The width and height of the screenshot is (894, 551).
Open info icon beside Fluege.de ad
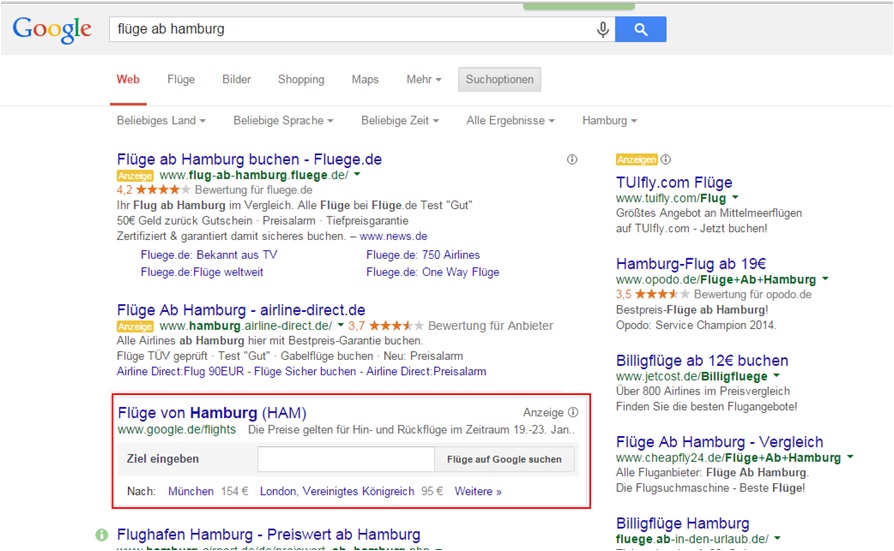[572, 160]
